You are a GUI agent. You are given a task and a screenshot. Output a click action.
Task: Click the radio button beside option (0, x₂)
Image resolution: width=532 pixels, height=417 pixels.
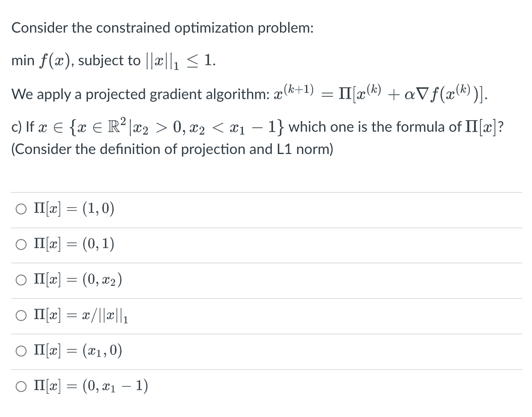click(21, 280)
